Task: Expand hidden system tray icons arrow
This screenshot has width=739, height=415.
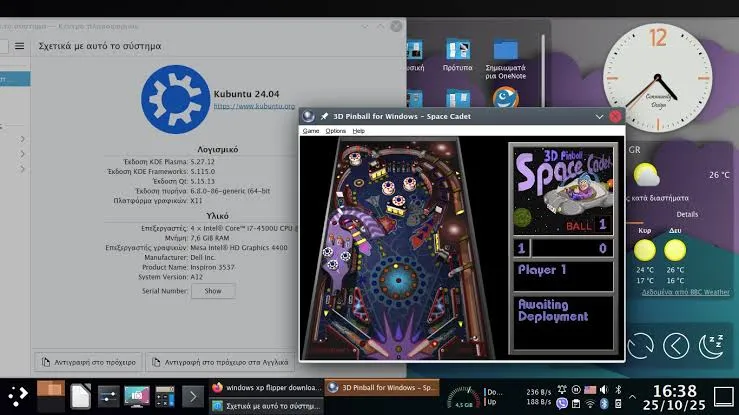Action: [632, 397]
